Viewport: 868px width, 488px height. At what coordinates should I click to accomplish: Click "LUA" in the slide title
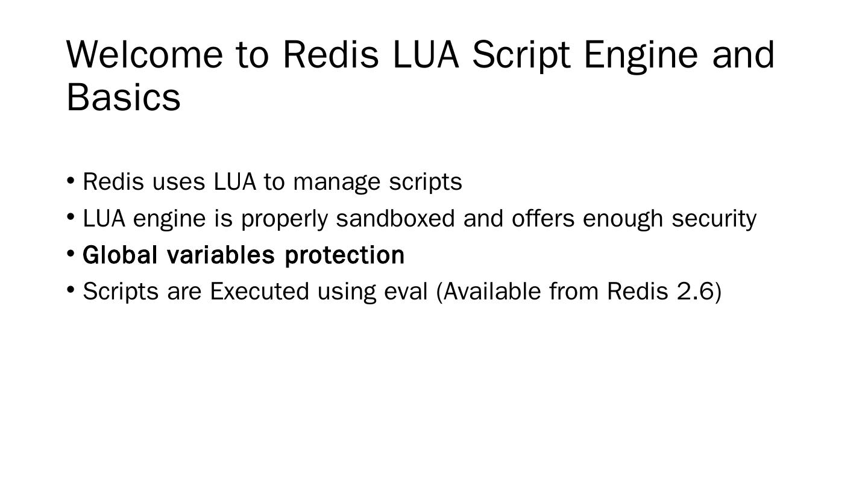(x=426, y=55)
